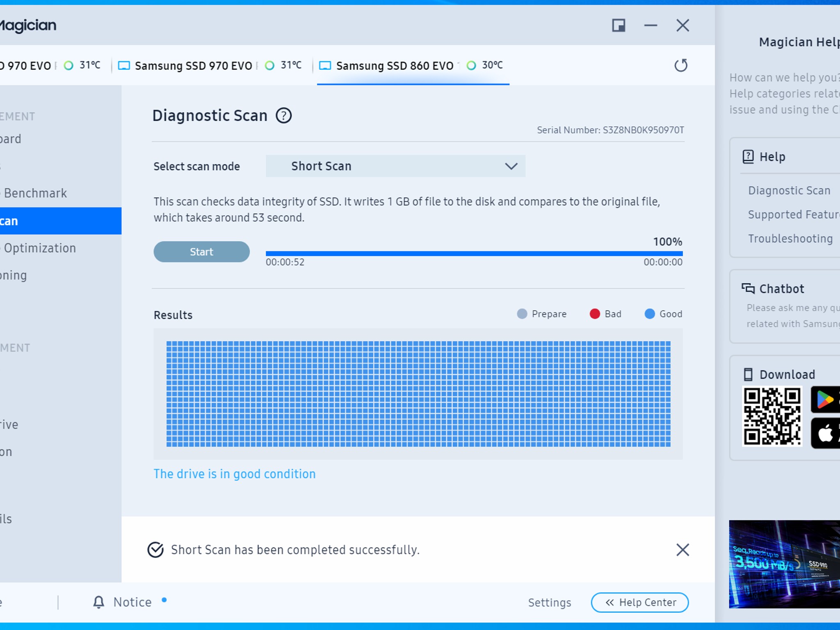Viewport: 840px width, 630px height.
Task: Open Troubleshooting help link
Action: tap(790, 239)
